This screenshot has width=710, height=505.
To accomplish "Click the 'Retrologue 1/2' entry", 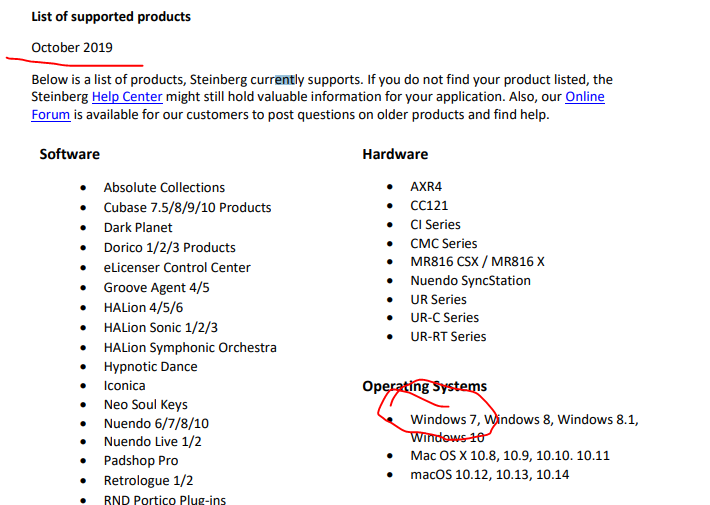I will pos(148,481).
